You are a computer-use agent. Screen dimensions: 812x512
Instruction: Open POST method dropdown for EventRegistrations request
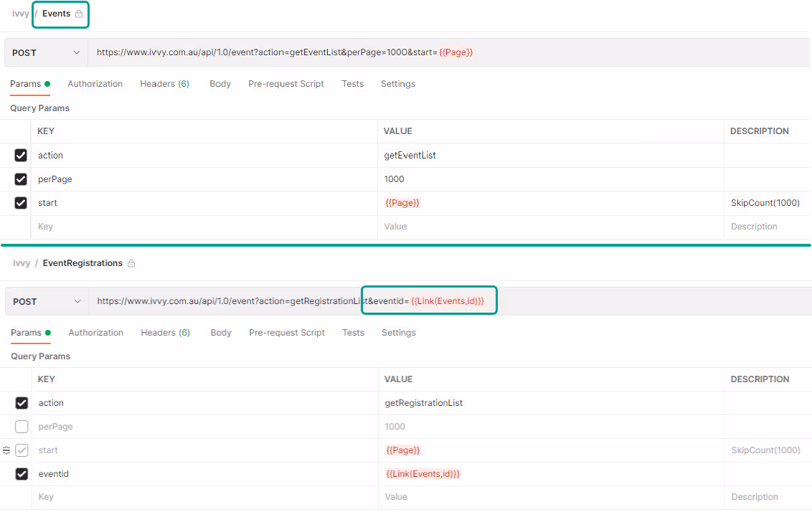coord(47,301)
